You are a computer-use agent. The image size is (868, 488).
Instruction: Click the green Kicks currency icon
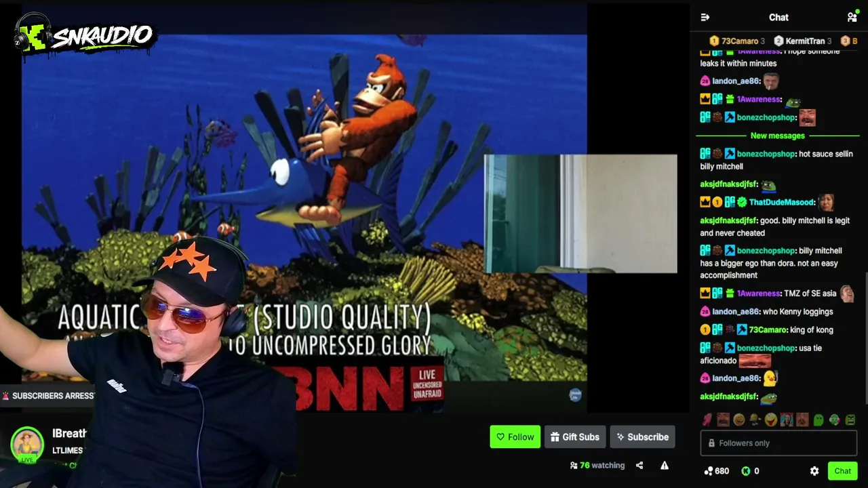(746, 471)
